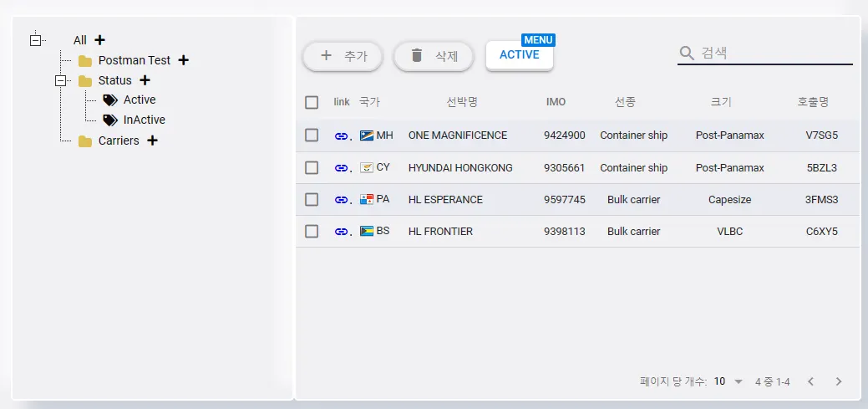Click call sign C6XY5
Viewport: 868px width, 409px height.
pos(822,232)
